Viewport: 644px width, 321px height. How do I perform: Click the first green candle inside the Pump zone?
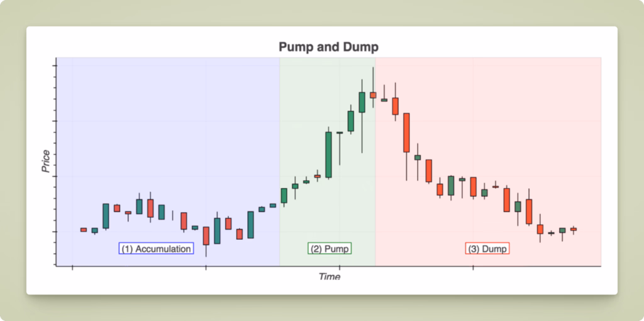click(x=284, y=195)
